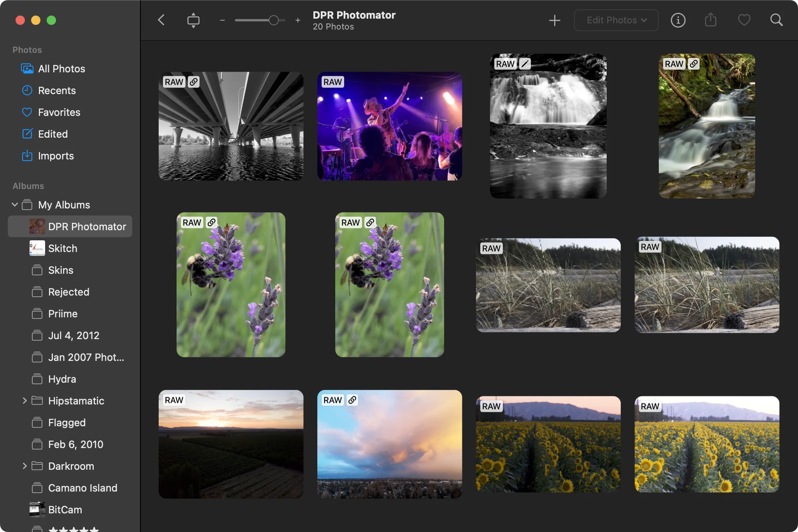Click the back navigation arrow
Screen dimensions: 798x532
[x=161, y=20]
